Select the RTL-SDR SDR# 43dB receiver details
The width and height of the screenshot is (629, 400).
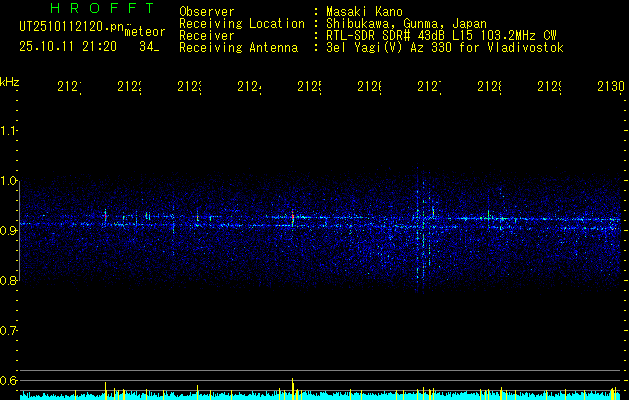coord(441,36)
